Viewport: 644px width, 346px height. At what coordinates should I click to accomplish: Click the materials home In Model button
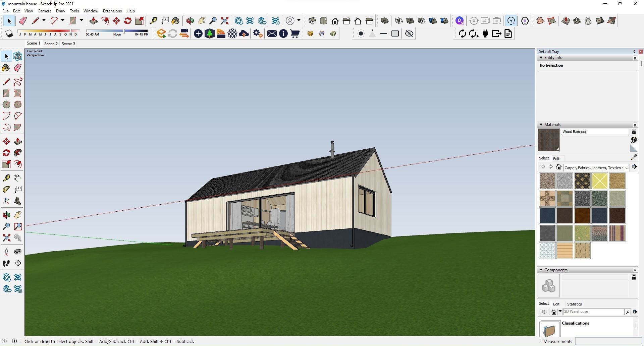click(558, 167)
